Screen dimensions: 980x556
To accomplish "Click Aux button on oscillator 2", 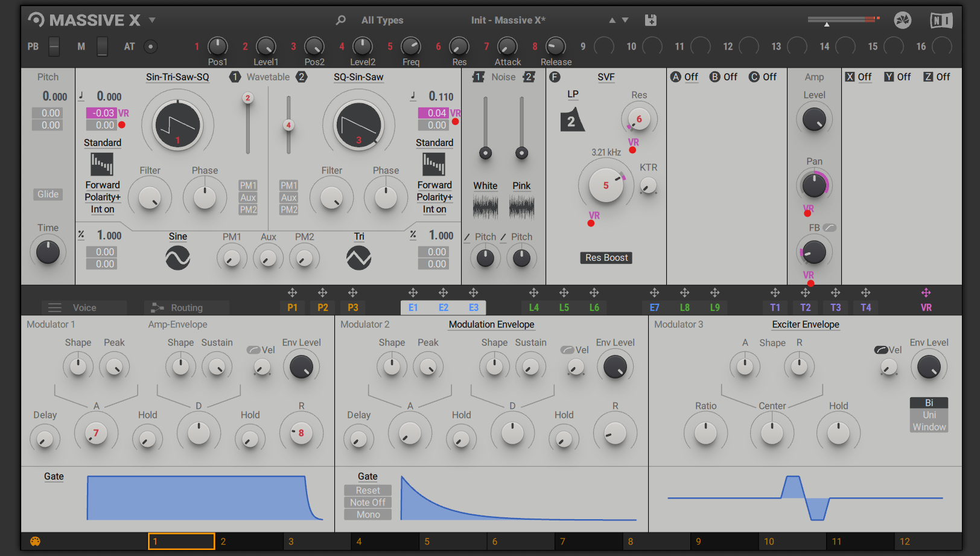I will (x=289, y=197).
